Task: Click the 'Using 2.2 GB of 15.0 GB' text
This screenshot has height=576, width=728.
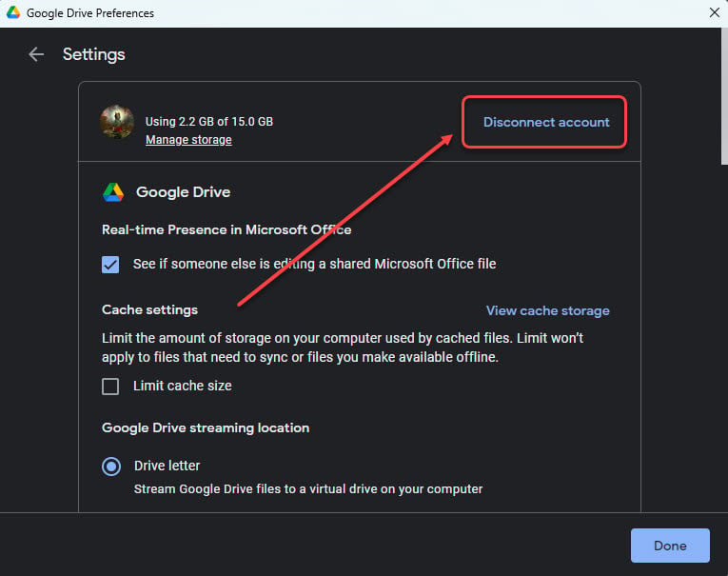Action: click(x=209, y=122)
